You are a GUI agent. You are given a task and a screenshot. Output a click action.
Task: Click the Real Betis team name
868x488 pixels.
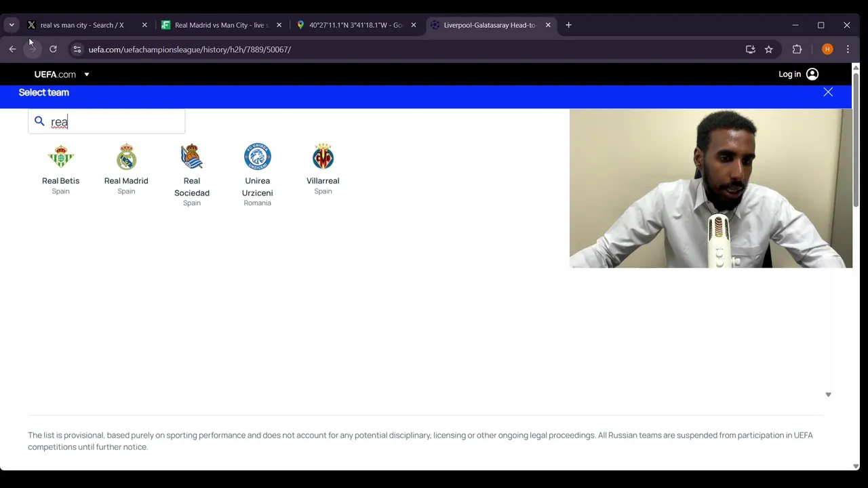point(60,181)
